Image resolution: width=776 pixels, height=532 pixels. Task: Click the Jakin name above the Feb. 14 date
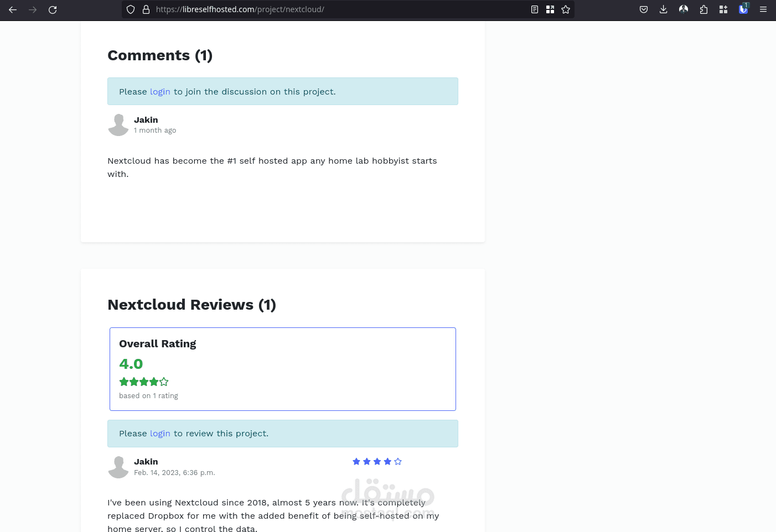click(x=146, y=462)
